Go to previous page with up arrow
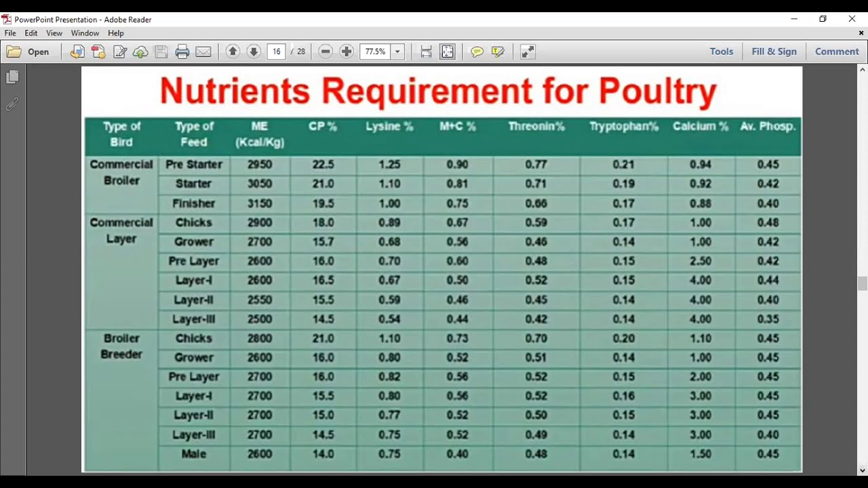868x488 pixels. pyautogui.click(x=233, y=52)
